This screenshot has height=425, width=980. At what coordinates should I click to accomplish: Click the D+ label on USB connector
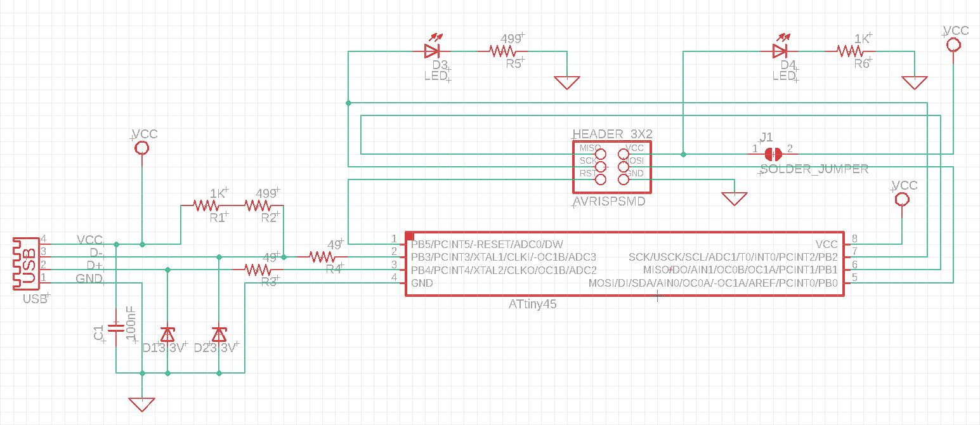click(x=95, y=265)
